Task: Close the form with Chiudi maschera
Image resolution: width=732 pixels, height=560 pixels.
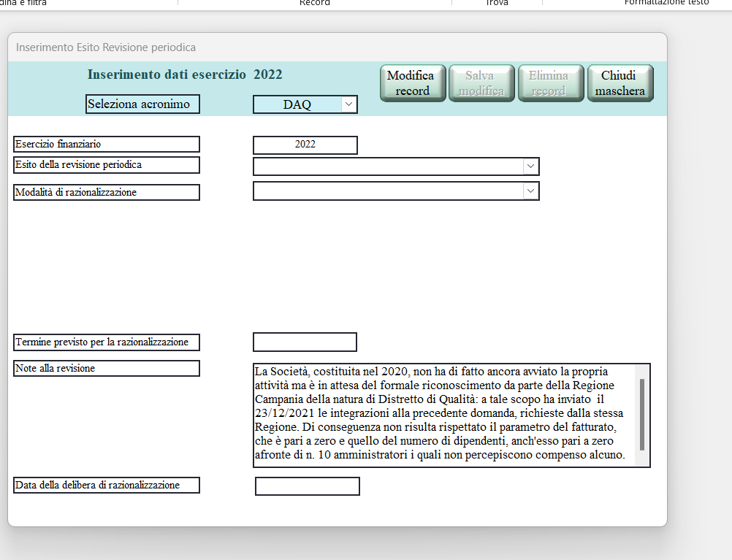Action: (620, 83)
